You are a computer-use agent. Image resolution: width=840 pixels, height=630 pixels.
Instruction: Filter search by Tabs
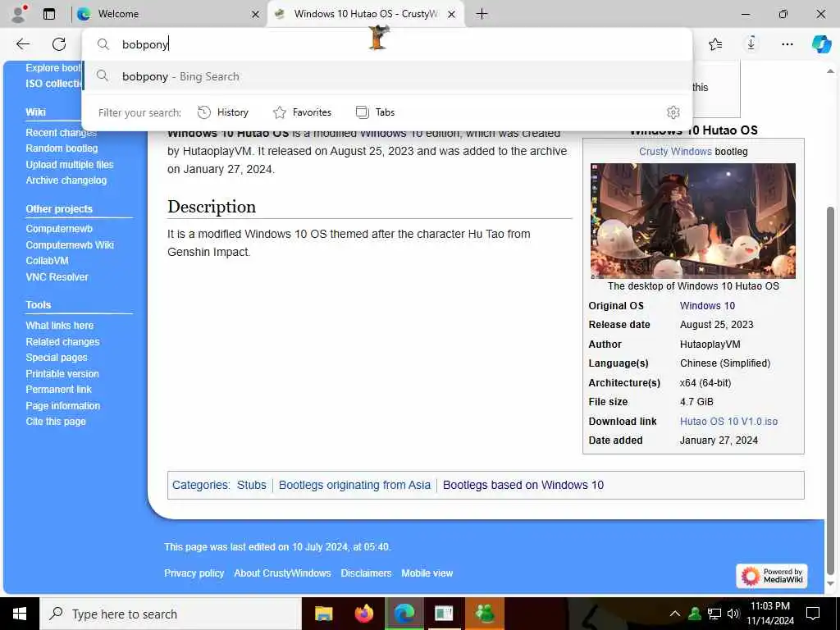click(x=375, y=112)
